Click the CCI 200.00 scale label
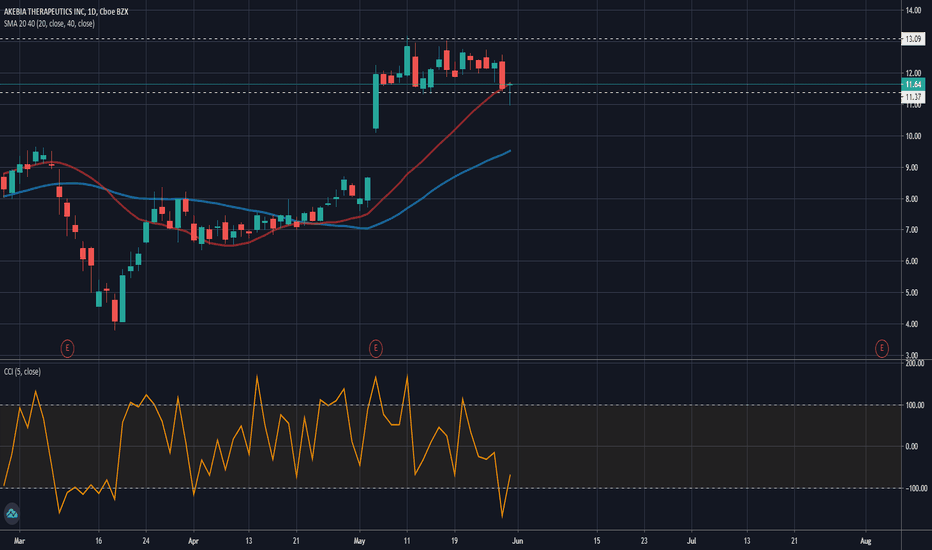 [x=915, y=363]
